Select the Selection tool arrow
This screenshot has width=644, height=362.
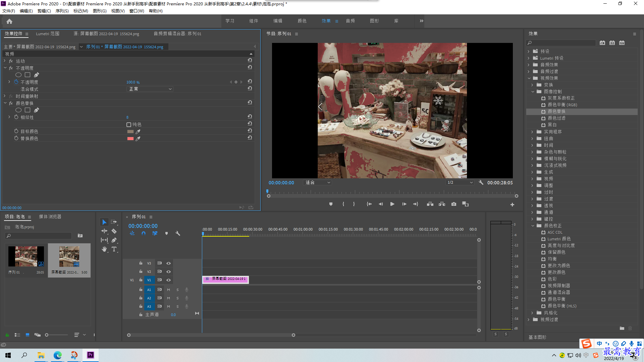(104, 222)
